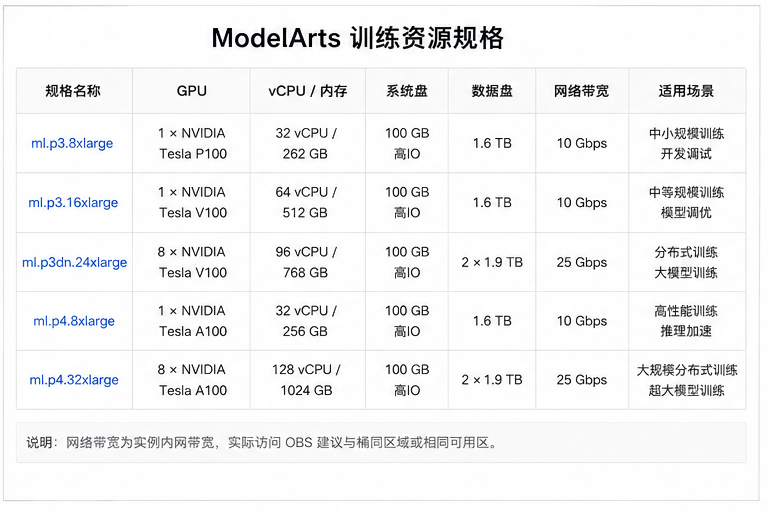Click the 适用场景 column header
The height and width of the screenshot is (512, 768).
click(686, 91)
